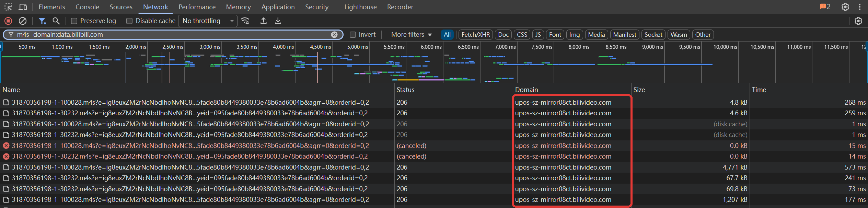Sort by the Name column header
The width and height of the screenshot is (868, 208).
coord(197,90)
